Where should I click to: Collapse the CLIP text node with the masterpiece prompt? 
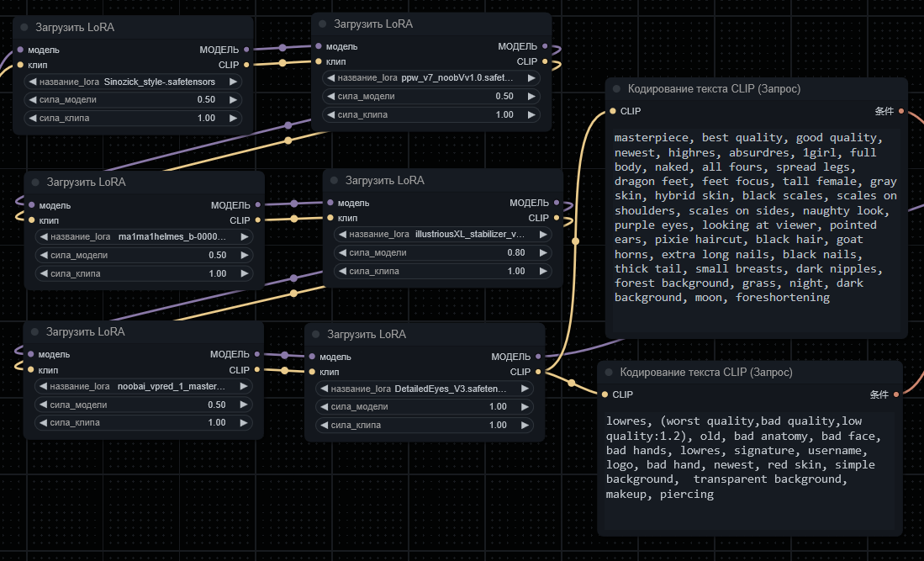coord(616,89)
